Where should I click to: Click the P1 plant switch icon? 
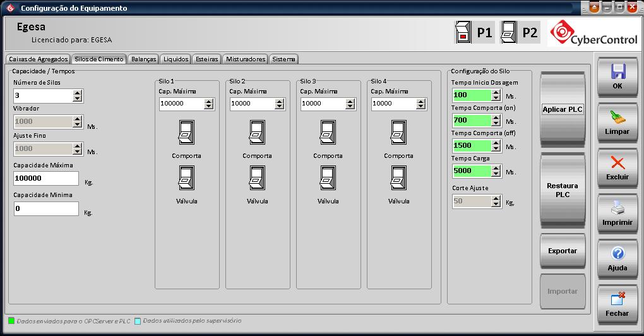pos(464,33)
